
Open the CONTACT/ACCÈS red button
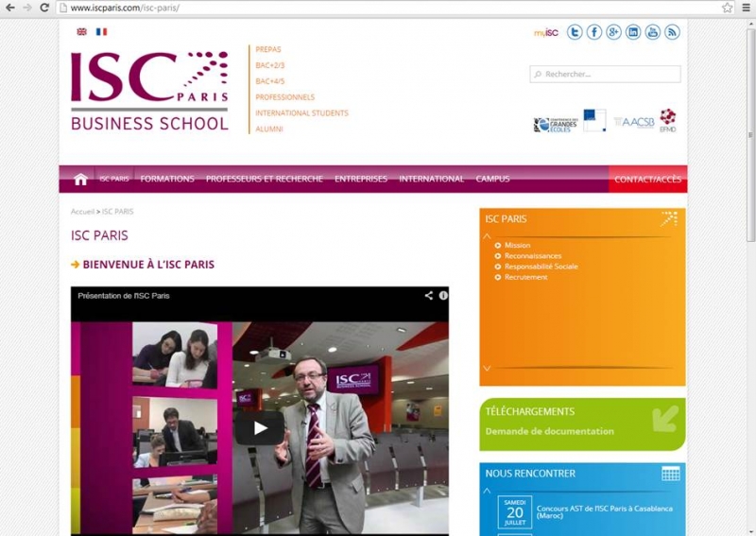[648, 179]
